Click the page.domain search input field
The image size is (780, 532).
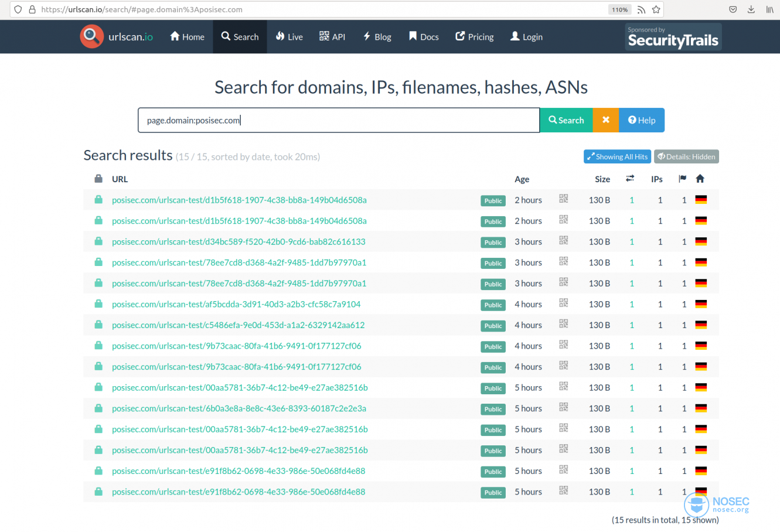click(339, 120)
